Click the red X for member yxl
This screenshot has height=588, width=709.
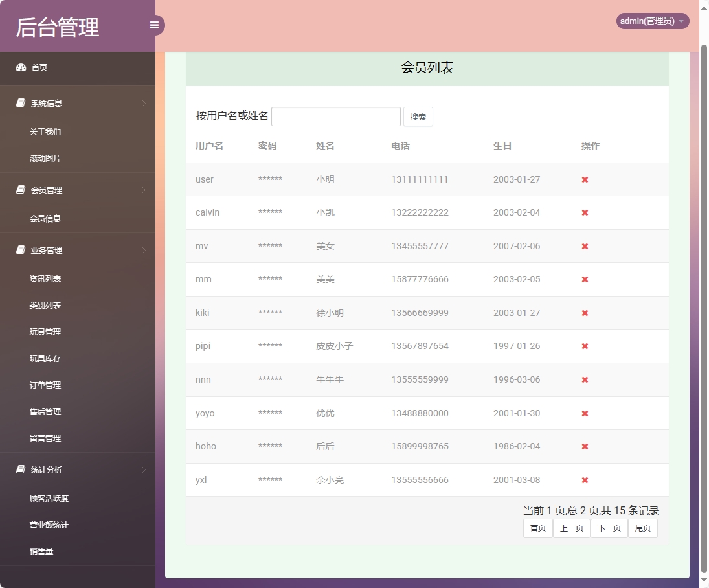[x=585, y=480]
